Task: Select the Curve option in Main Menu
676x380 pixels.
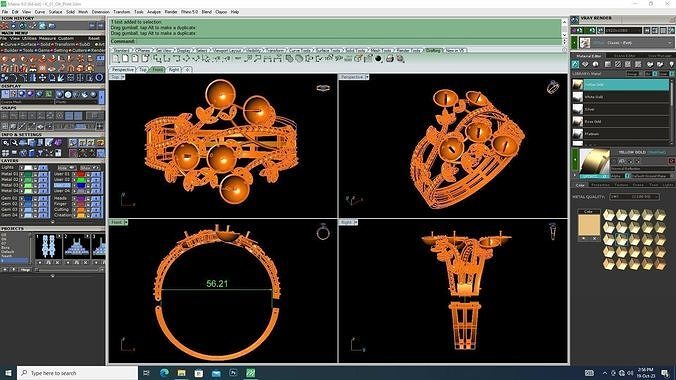Action: 10,44
